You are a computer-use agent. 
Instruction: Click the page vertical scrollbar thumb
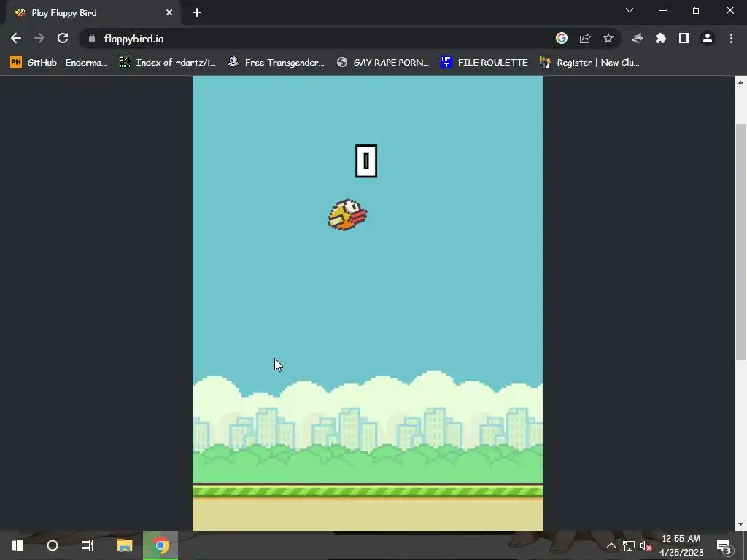740,242
